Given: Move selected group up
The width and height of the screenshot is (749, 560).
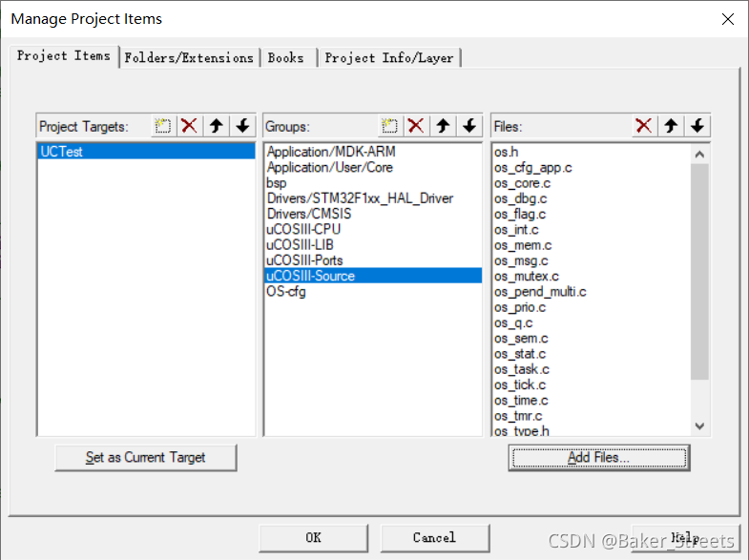Looking at the screenshot, I should click(x=443, y=126).
